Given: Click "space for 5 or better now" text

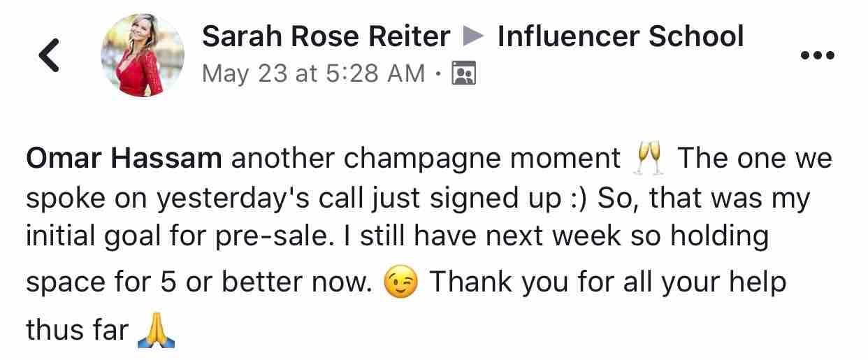Looking at the screenshot, I should pos(199,283).
